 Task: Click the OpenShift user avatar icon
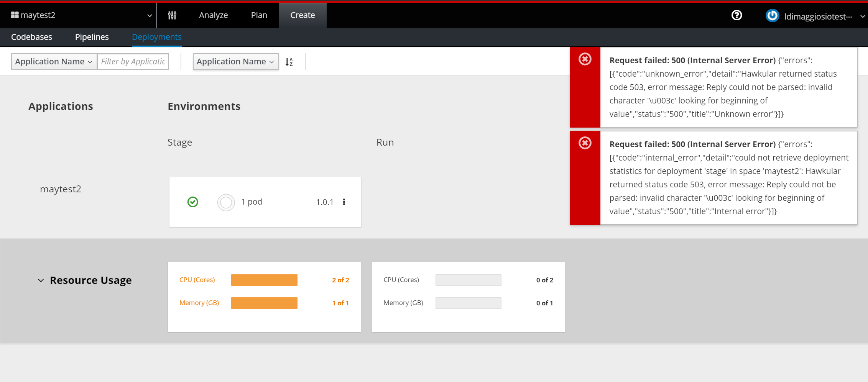[773, 16]
